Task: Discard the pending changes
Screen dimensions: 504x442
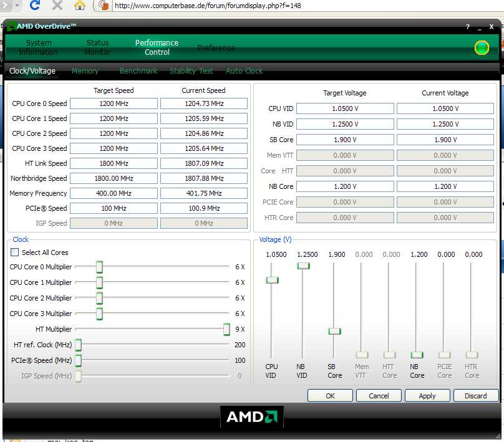Action: pos(476,396)
